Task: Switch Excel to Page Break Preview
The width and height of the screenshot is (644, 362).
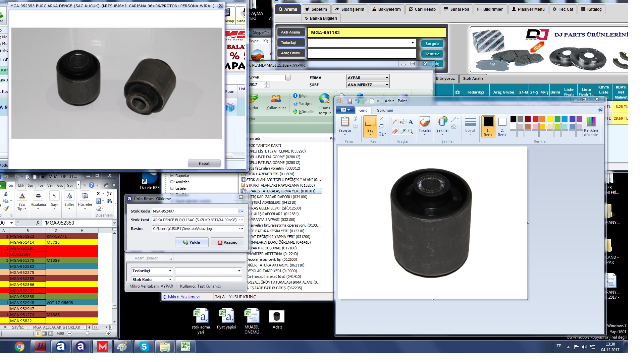Action: pyautogui.click(x=51, y=334)
